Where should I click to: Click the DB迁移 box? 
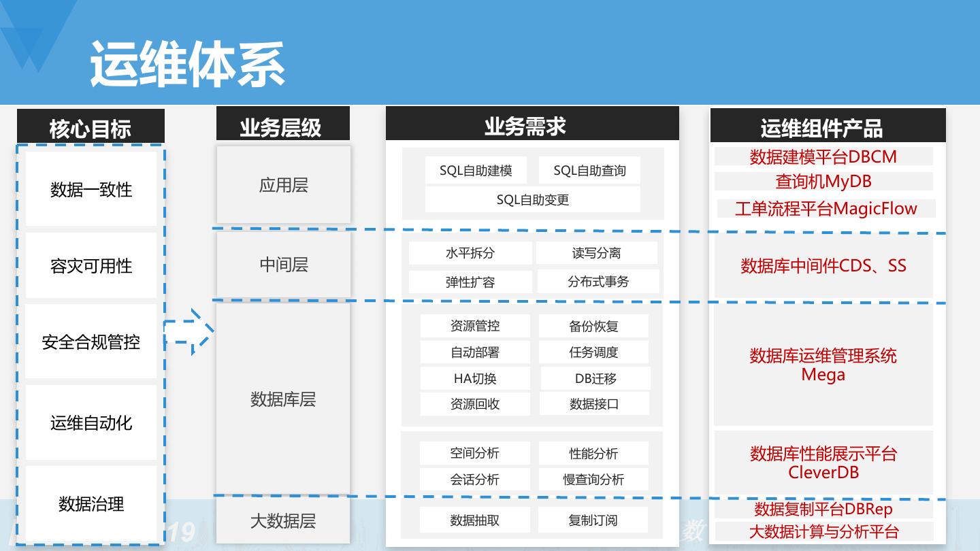pyautogui.click(x=595, y=378)
